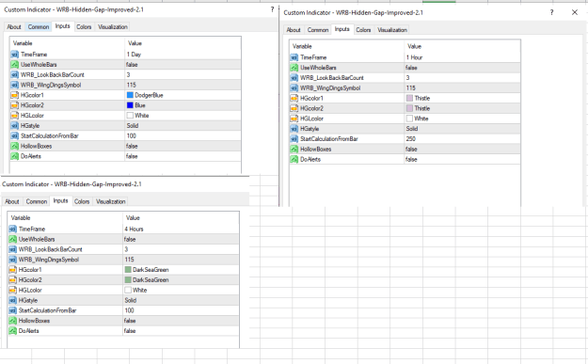Click White HGLcolor swatch in 4 Hours dialog
This screenshot has width=588, height=364.
tap(128, 290)
